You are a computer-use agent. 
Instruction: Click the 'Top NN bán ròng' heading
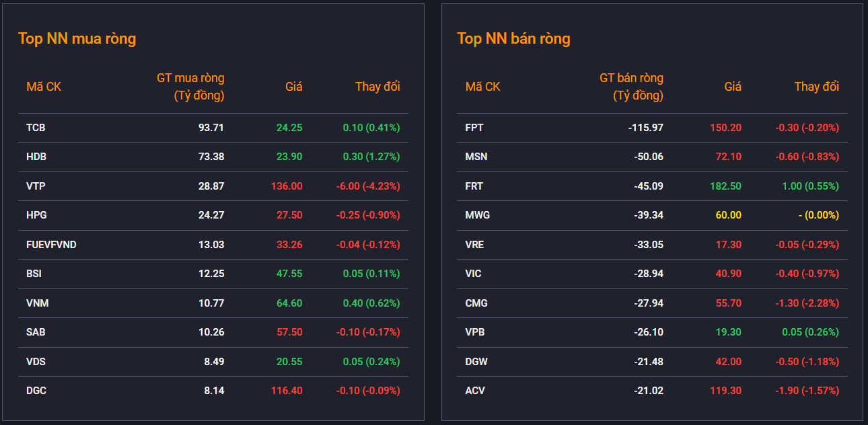coord(514,39)
